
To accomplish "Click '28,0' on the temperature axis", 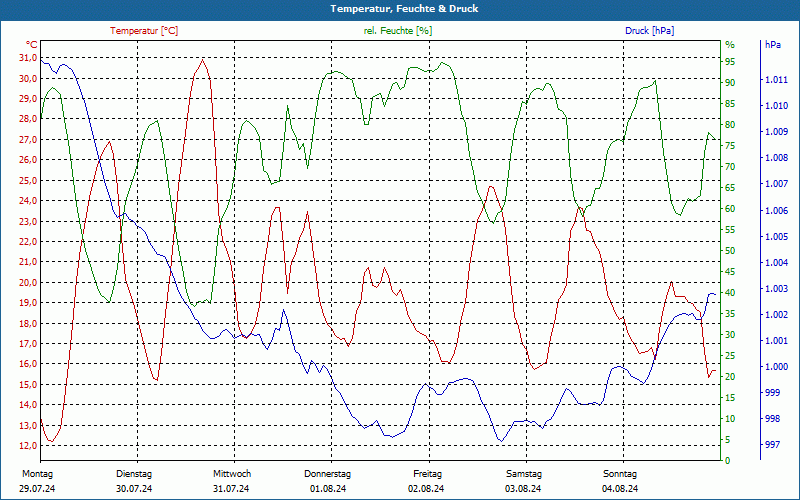I will point(29,119).
